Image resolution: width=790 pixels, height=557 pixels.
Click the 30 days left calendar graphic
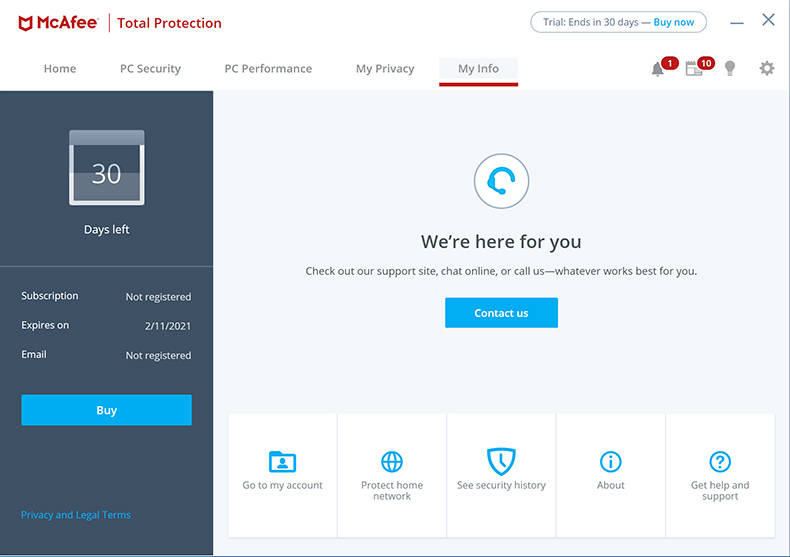[x=106, y=168]
